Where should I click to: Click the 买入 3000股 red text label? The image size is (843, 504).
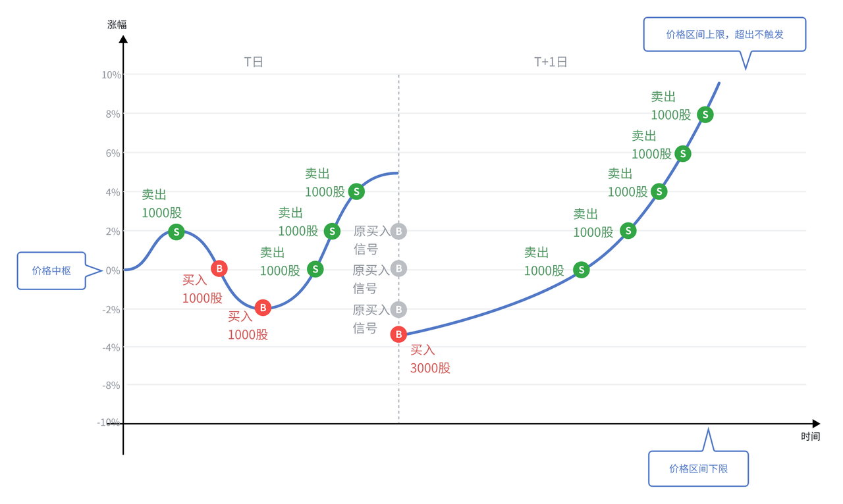[430, 359]
